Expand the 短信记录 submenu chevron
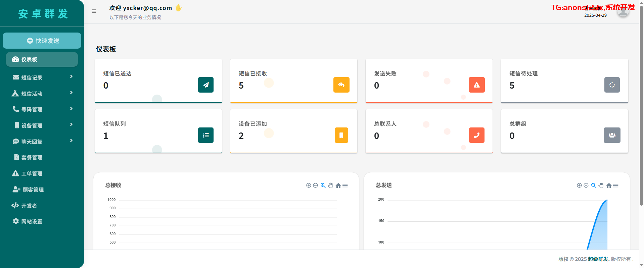644x268 pixels. tap(71, 77)
